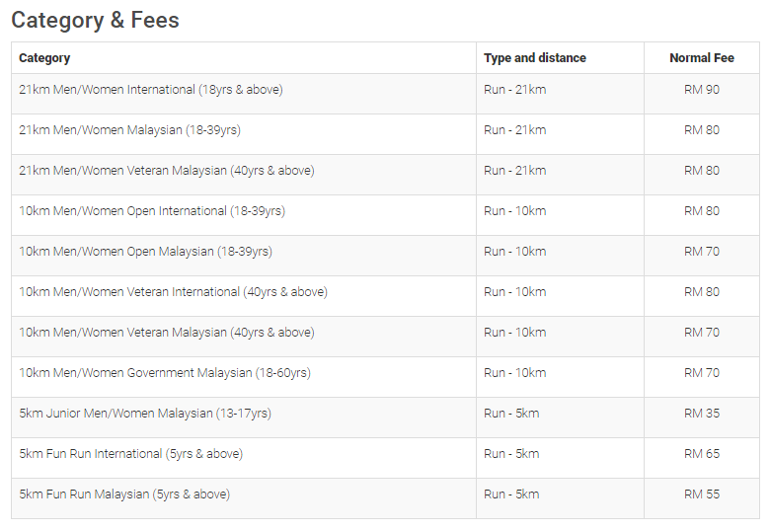
Task: Select 10km Men/Women Open Malaysian category
Action: (x=145, y=252)
